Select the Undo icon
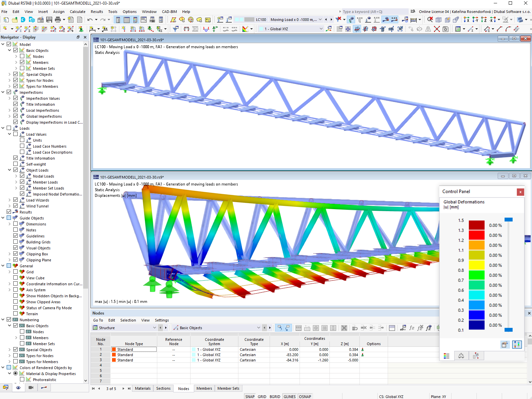The image size is (532, 399). pos(90,20)
